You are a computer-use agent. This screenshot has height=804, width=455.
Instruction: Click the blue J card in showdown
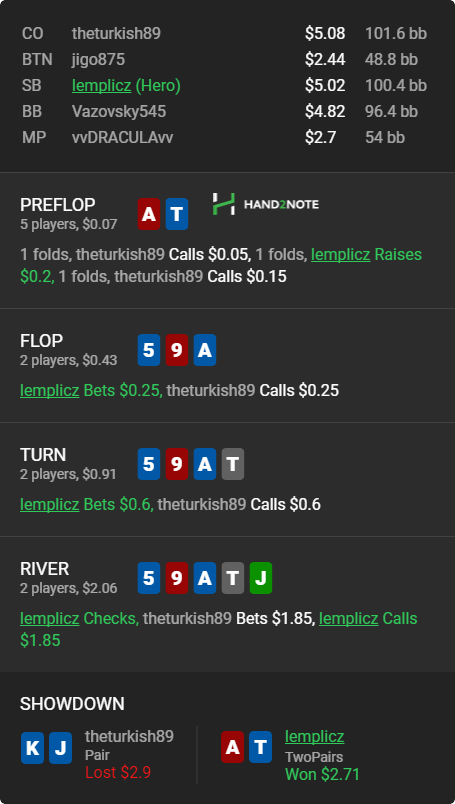(61, 748)
